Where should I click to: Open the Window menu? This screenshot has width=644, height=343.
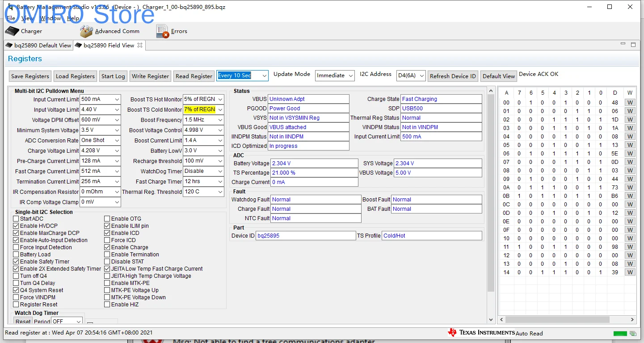(x=50, y=18)
